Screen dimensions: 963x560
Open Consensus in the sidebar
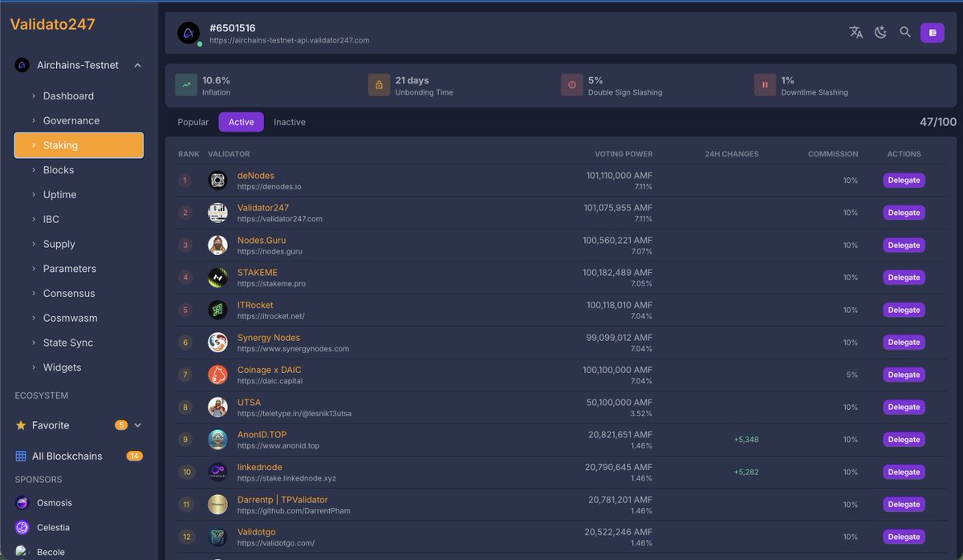[x=79, y=294]
